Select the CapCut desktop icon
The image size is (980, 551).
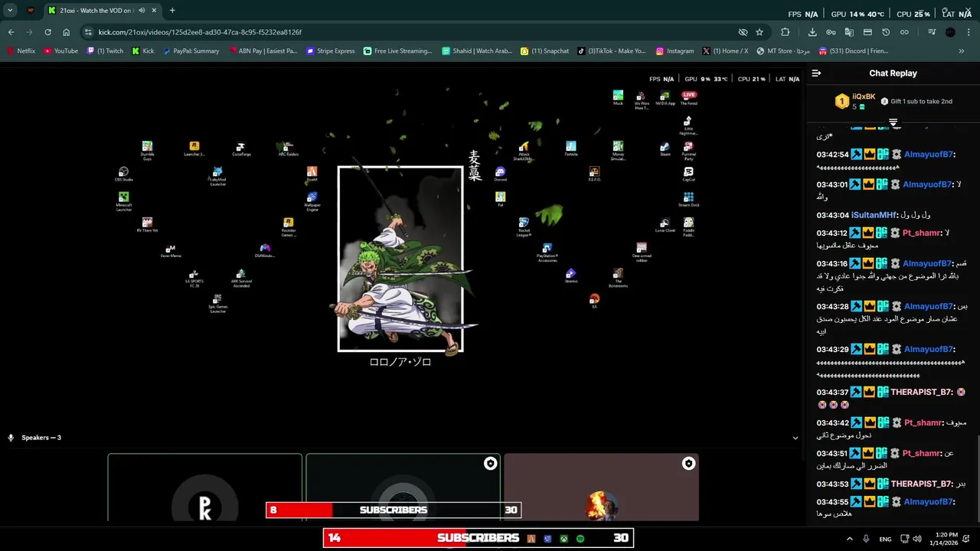pos(688,174)
